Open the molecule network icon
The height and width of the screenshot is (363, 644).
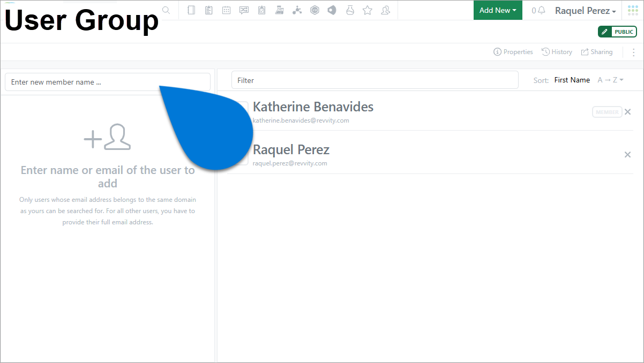pos(297,10)
